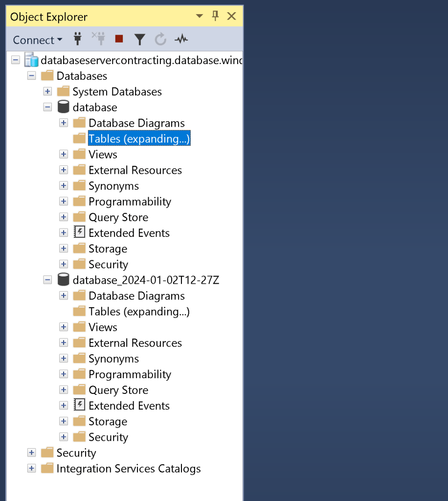Expand Database Diagrams under database_2024-01-02T12-27Z
This screenshot has height=501, width=448.
[64, 296]
